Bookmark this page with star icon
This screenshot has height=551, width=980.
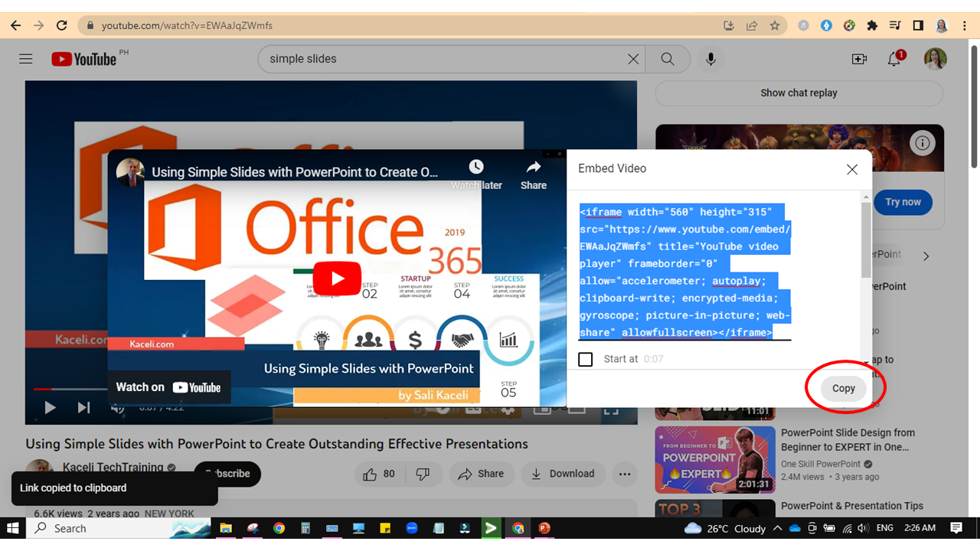[775, 25]
